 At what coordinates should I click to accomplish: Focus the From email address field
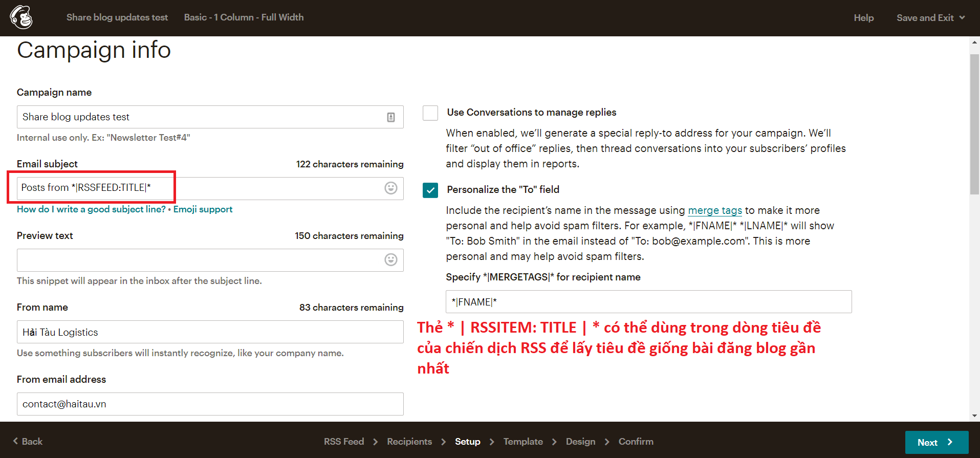click(x=210, y=404)
